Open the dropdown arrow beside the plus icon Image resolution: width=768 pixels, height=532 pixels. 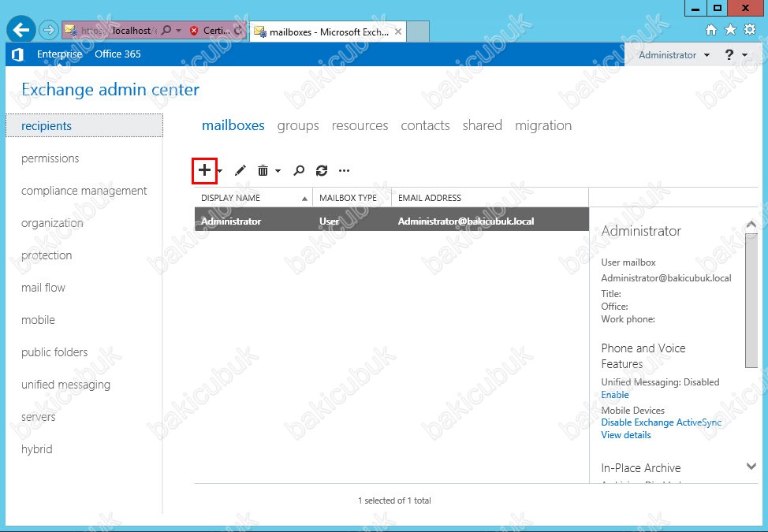220,171
